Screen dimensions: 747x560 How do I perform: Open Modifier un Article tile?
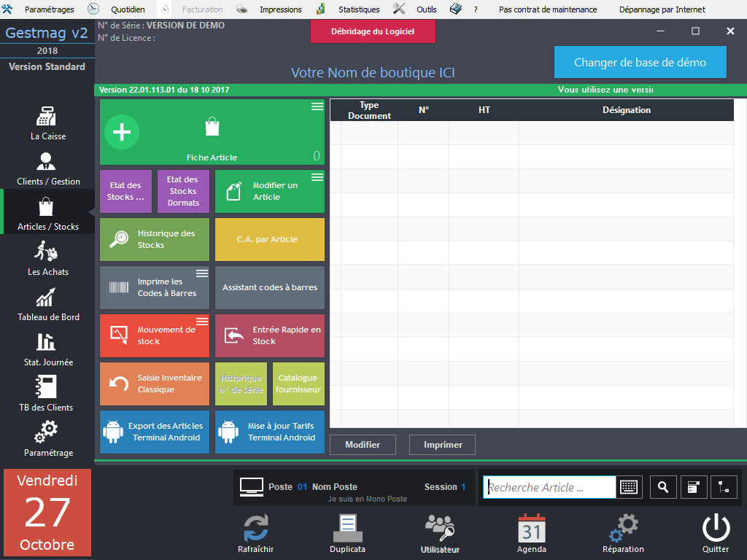(270, 191)
